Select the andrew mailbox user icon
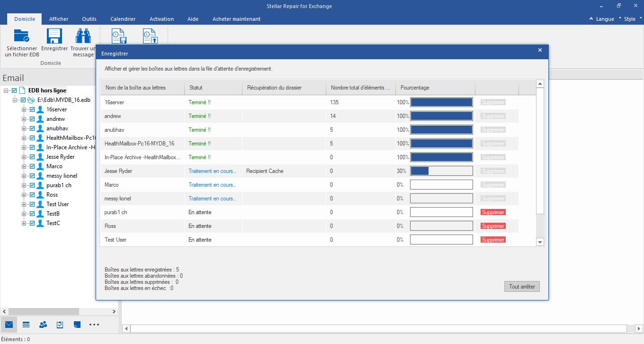The image size is (644, 344). coord(40,119)
